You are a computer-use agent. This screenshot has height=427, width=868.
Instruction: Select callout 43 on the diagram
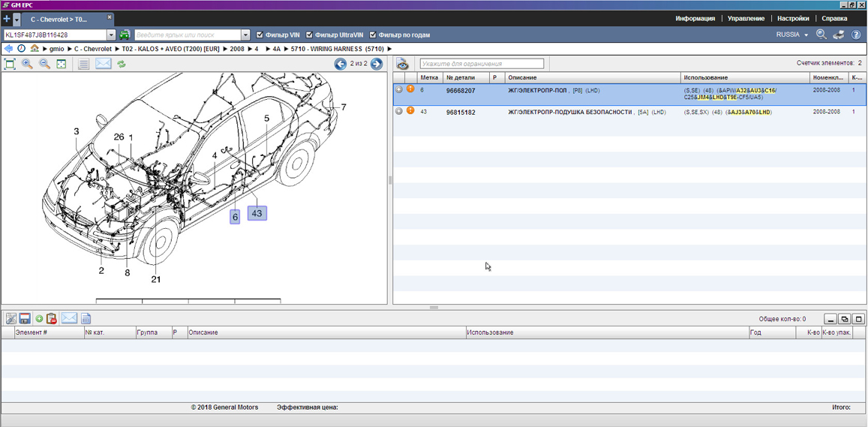pyautogui.click(x=257, y=213)
